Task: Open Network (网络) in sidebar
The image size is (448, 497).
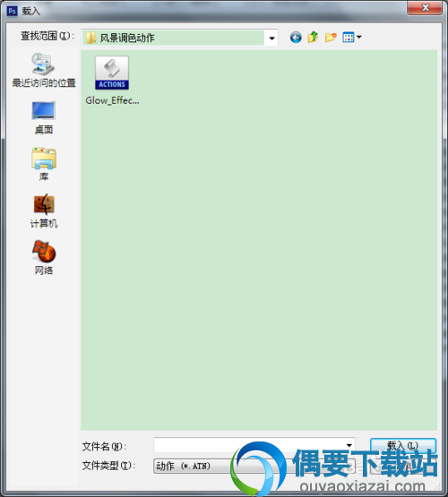Action: (43, 257)
